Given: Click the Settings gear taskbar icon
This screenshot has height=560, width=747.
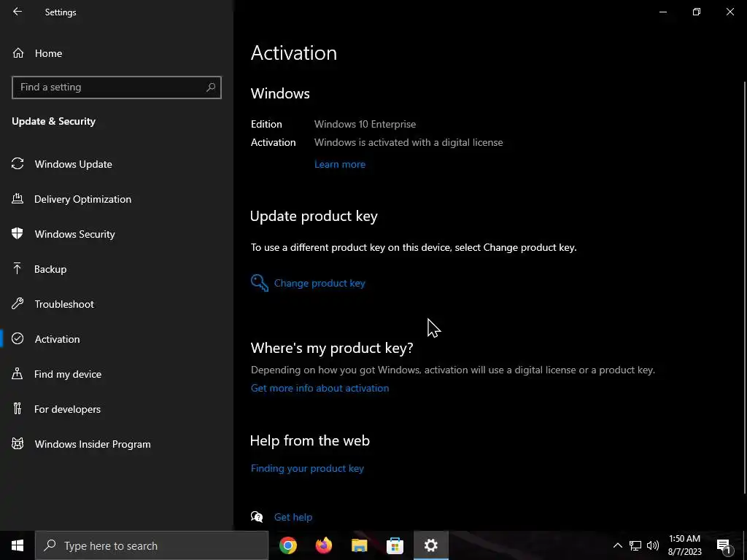Looking at the screenshot, I should click(430, 545).
